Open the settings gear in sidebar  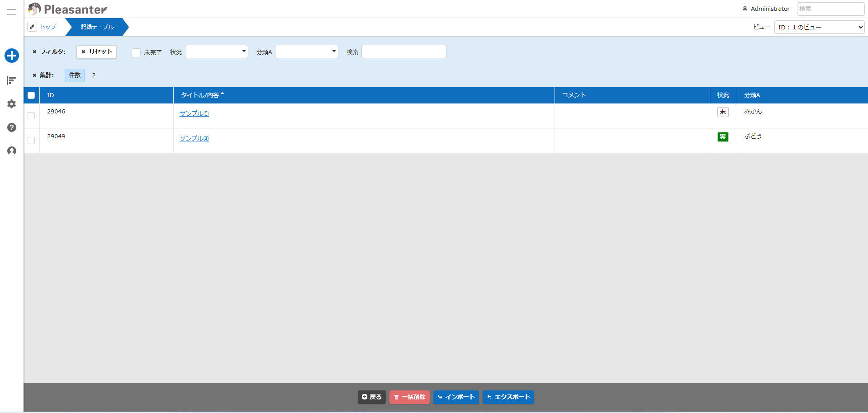[12, 104]
